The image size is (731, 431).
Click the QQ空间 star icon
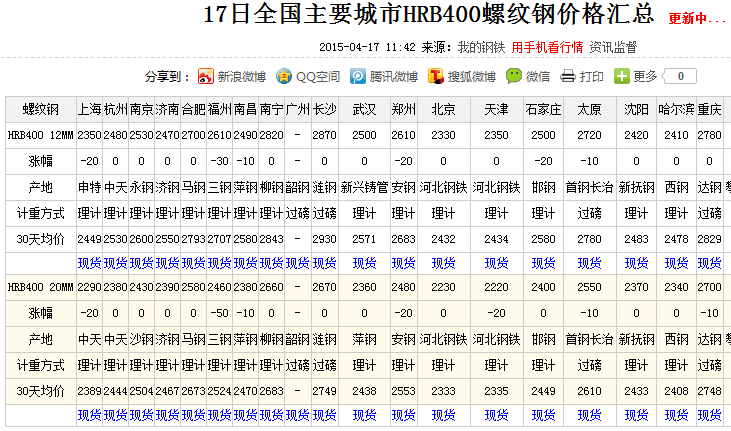(x=284, y=76)
